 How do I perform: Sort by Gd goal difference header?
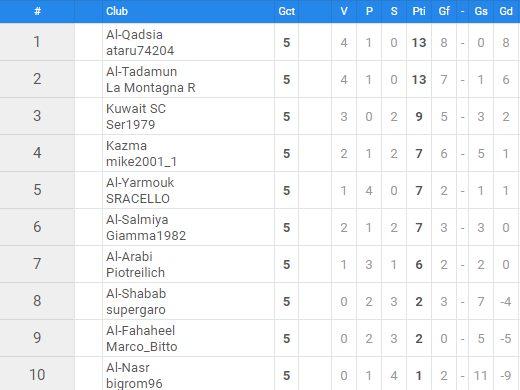(506, 11)
